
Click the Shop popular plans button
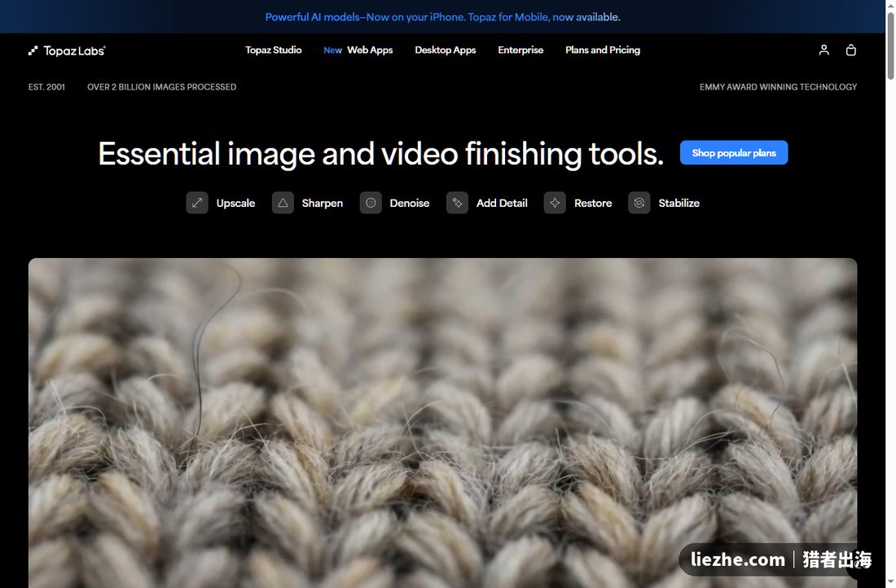tap(734, 152)
